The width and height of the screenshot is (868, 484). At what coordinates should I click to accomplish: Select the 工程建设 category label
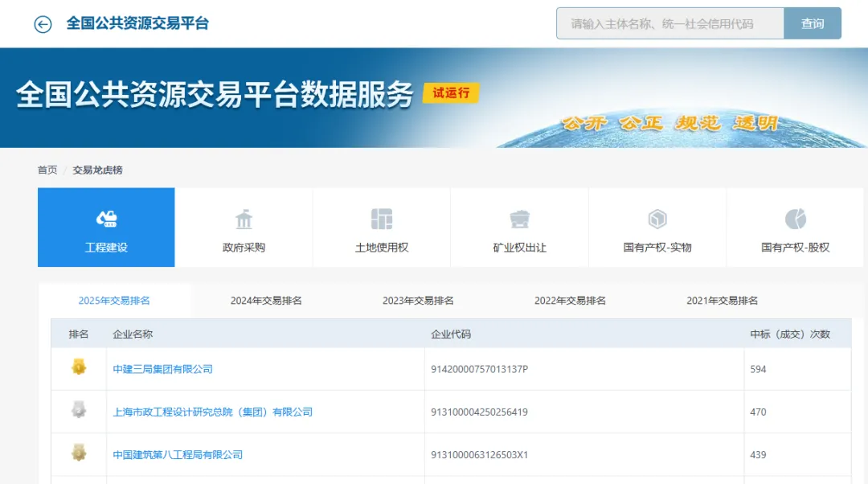106,248
